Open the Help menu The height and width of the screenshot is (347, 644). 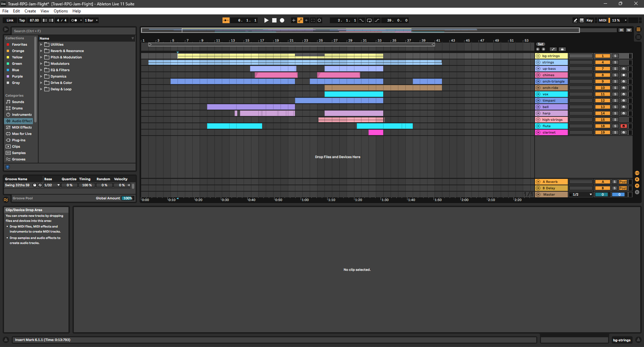pyautogui.click(x=77, y=11)
